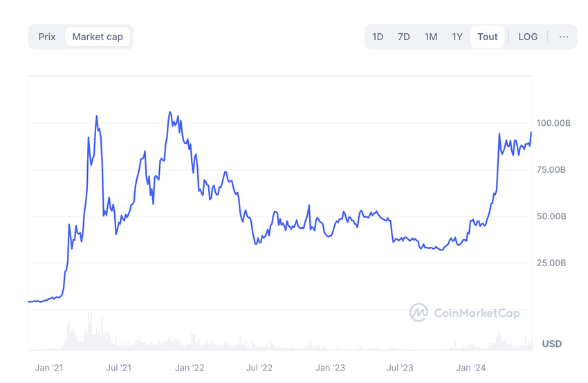The width and height of the screenshot is (588, 383).
Task: Set time range to 1Y
Action: [x=457, y=37]
